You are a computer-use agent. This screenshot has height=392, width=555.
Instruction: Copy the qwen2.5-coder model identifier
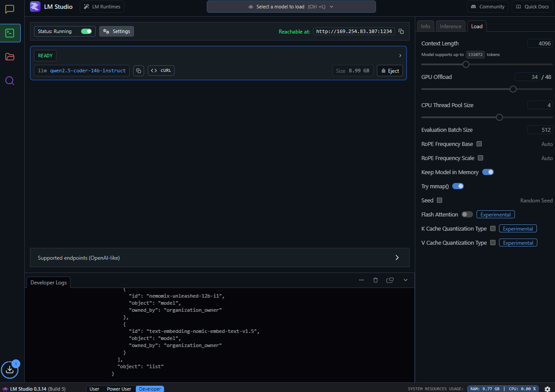[138, 71]
